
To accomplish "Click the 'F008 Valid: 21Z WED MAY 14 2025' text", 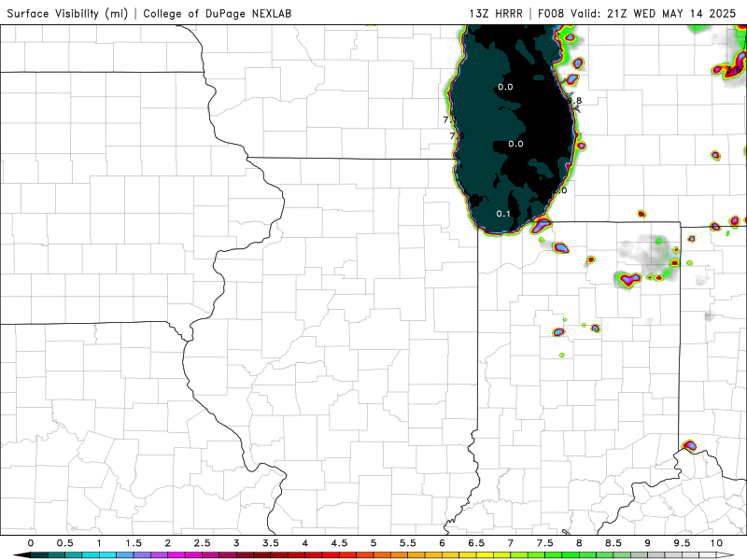I will pos(637,13).
